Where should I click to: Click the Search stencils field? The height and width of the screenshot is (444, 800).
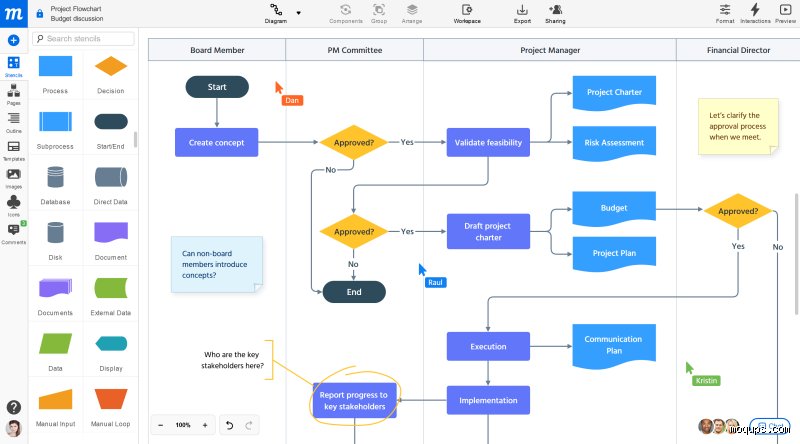[83, 38]
